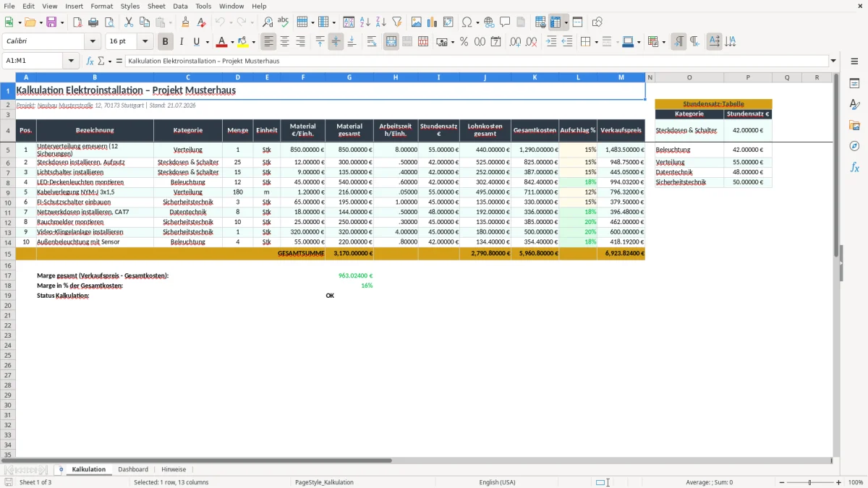Open the Font Size dropdown
This screenshot has height=488, width=868.
point(145,42)
